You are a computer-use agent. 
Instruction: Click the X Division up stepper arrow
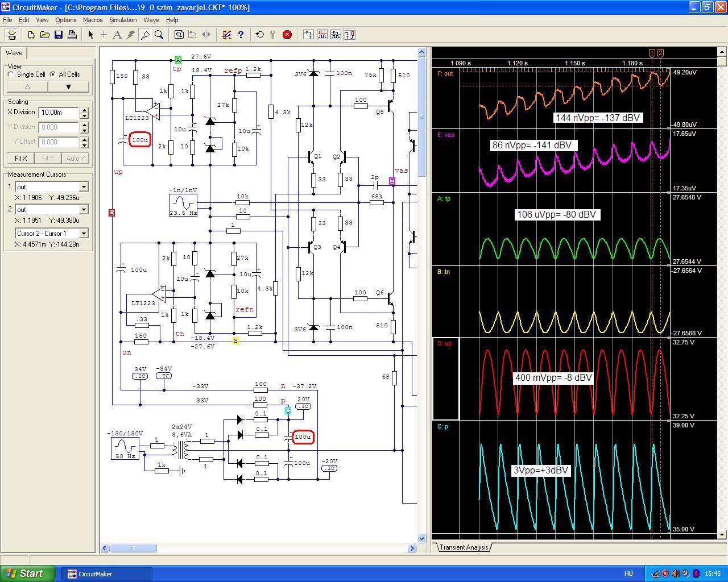click(85, 110)
